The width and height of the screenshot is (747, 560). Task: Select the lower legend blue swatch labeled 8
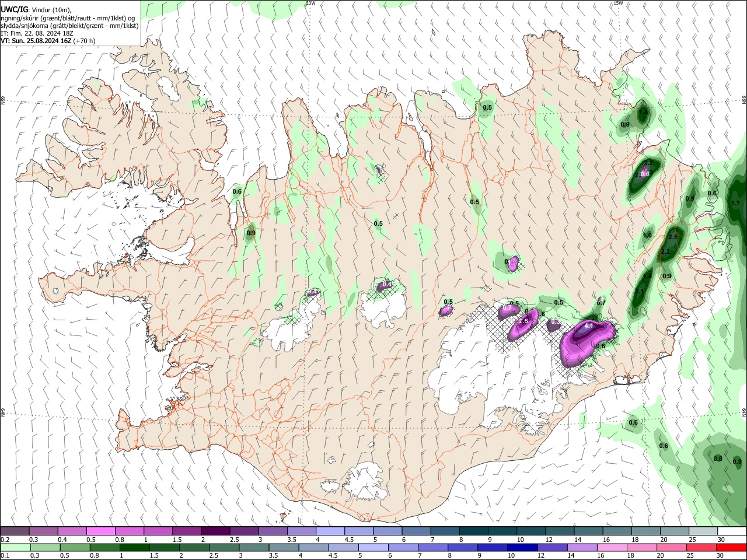[x=463, y=548]
